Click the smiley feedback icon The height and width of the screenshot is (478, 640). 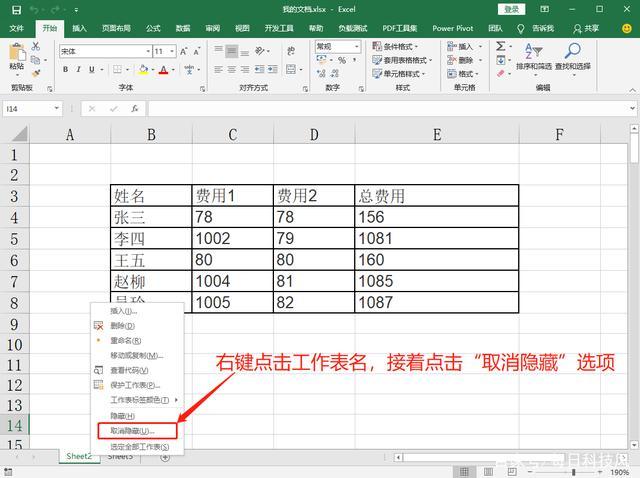point(627,28)
